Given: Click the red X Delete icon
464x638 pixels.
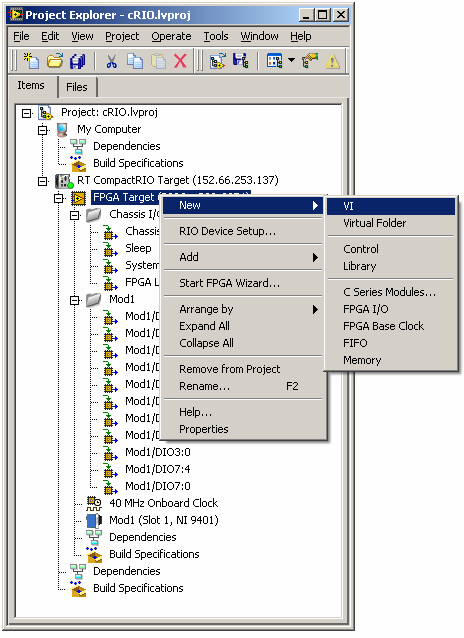Looking at the screenshot, I should pyautogui.click(x=180, y=61).
